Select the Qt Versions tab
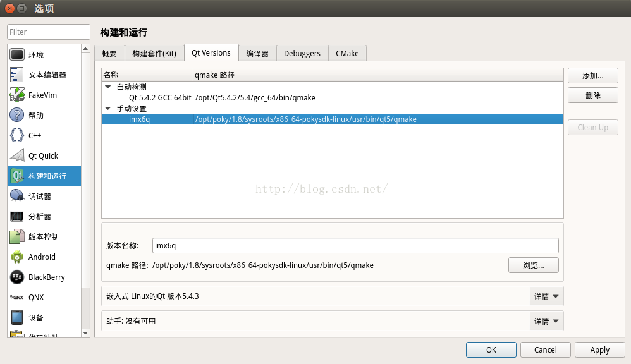Image resolution: width=631 pixels, height=364 pixels. (211, 52)
